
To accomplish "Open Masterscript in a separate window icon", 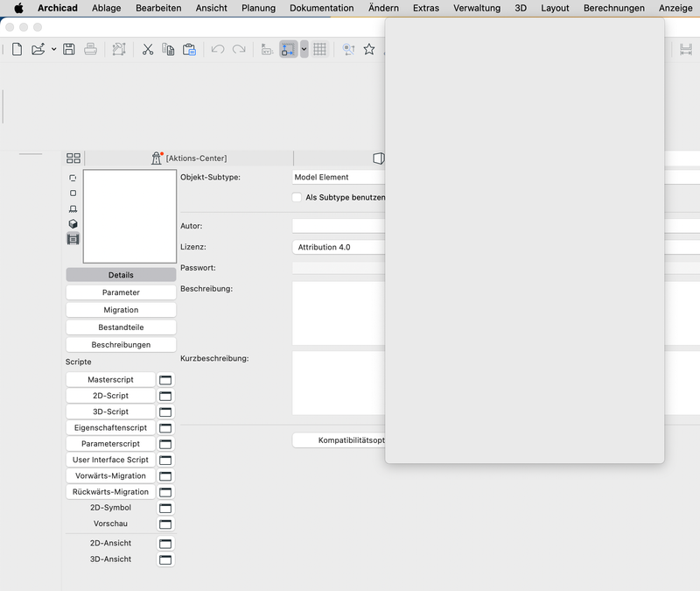I will [x=165, y=380].
